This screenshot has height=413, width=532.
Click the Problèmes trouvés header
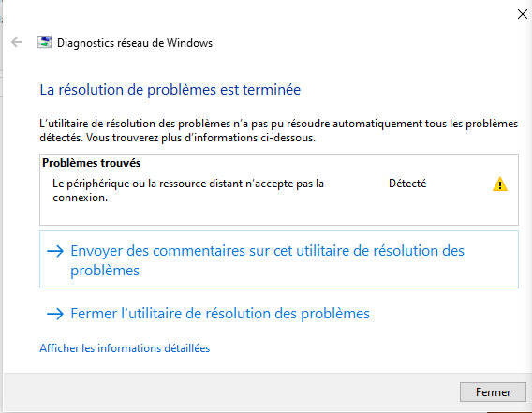pos(92,163)
